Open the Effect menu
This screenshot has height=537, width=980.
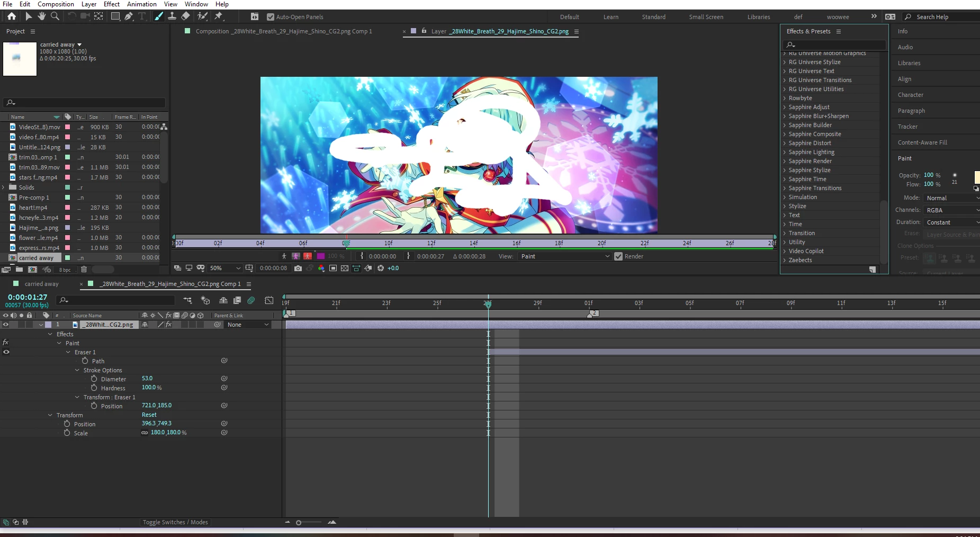[111, 4]
